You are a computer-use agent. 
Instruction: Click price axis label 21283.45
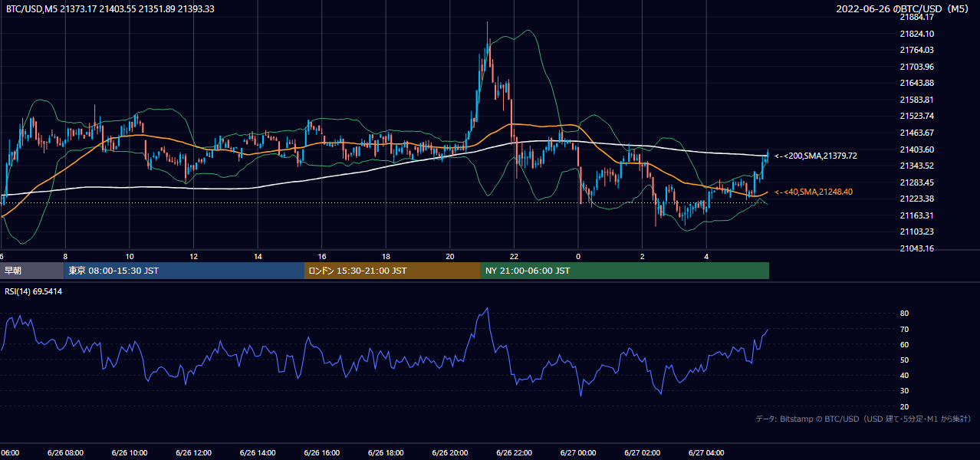tap(916, 182)
